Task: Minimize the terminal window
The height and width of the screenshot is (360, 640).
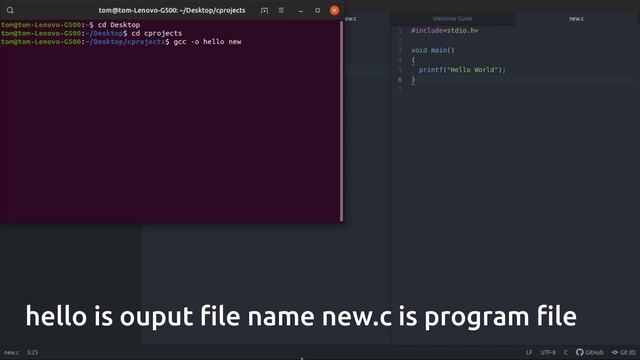Action: coord(300,11)
